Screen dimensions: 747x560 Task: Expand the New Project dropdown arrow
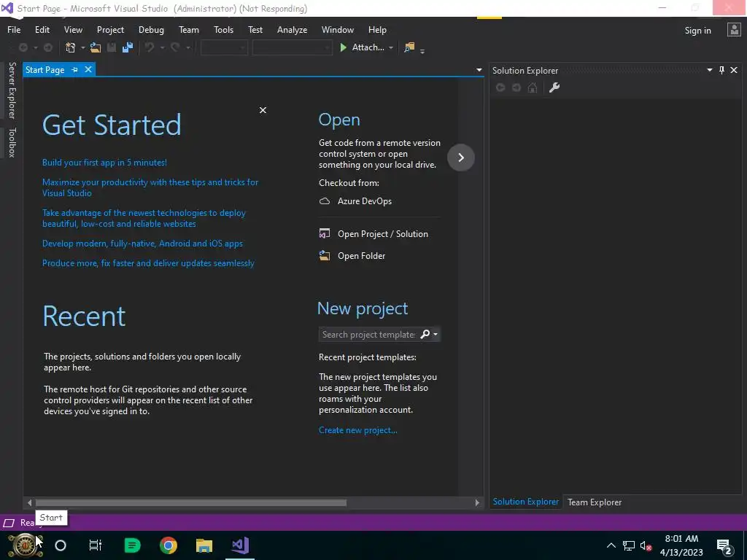pyautogui.click(x=82, y=47)
